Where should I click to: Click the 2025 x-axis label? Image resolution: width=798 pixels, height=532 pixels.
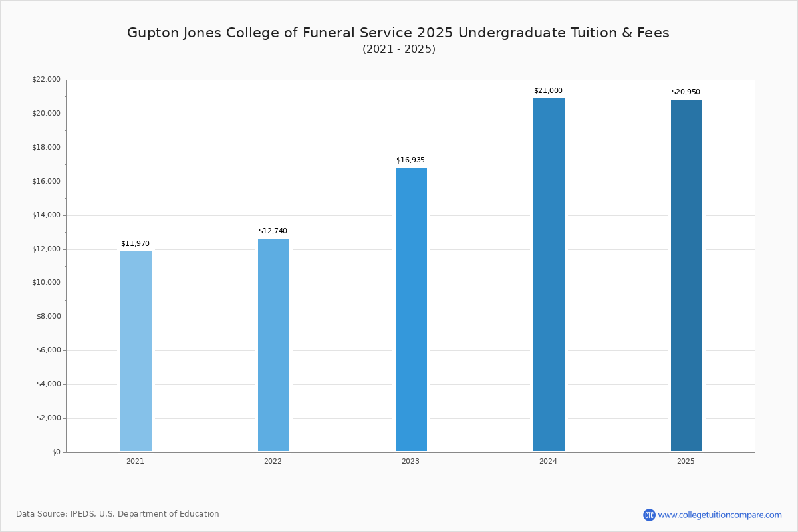click(x=686, y=461)
